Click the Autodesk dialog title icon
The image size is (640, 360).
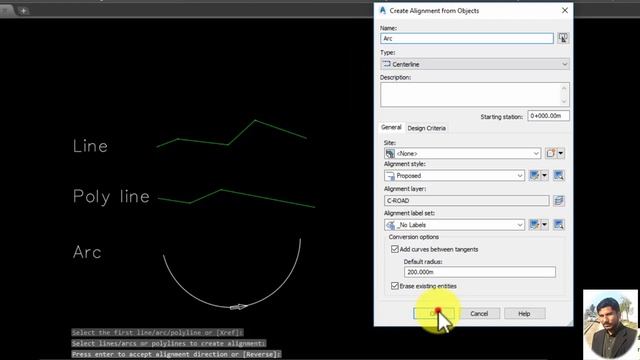click(x=382, y=11)
